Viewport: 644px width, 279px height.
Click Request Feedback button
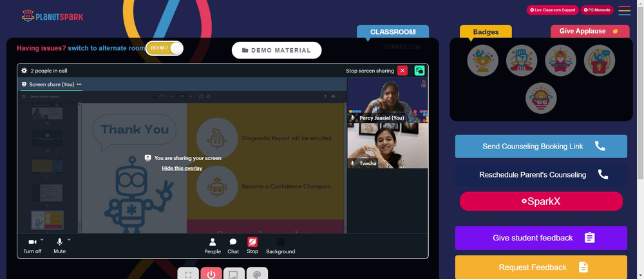click(541, 267)
